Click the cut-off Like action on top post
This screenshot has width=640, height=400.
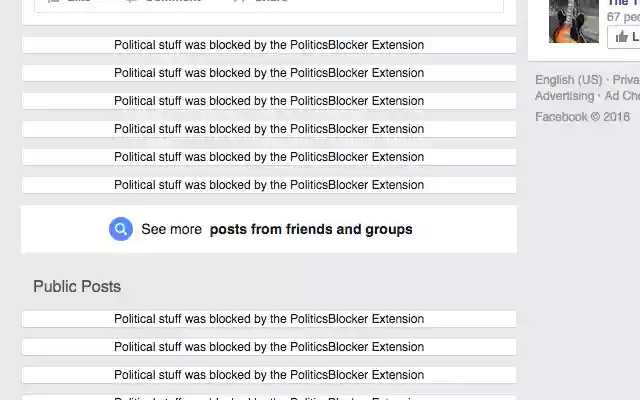click(x=70, y=2)
